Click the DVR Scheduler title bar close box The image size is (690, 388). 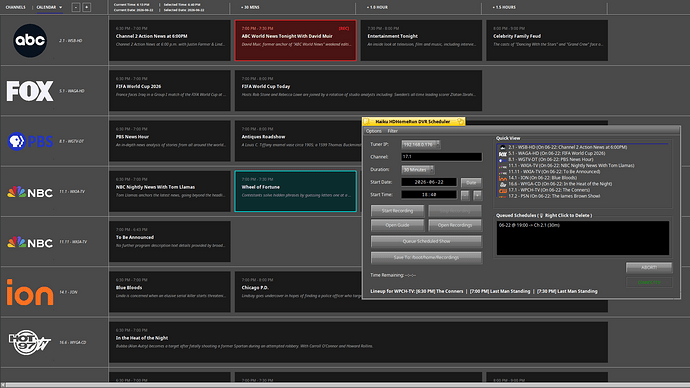[x=367, y=121]
